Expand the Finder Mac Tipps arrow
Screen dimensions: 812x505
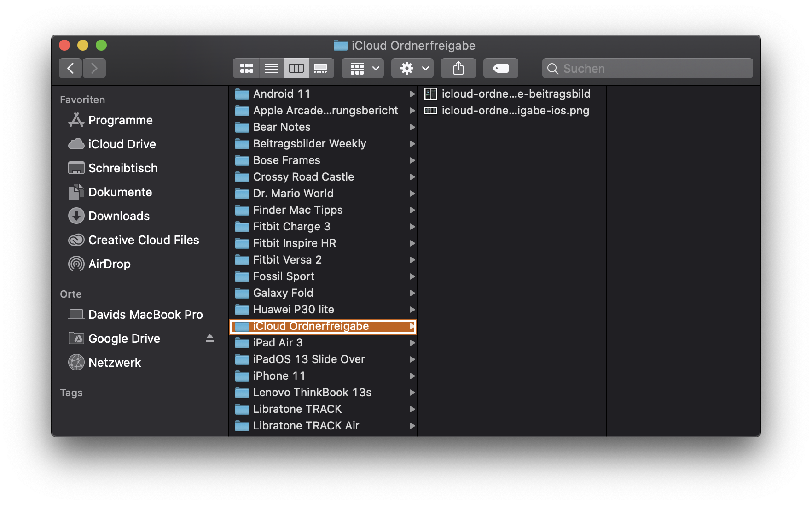click(412, 210)
